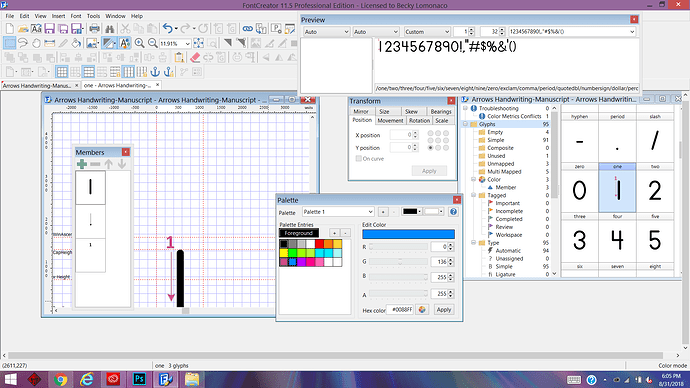The image size is (690, 388).
Task: Add a member with green plus icon
Action: pyautogui.click(x=81, y=164)
